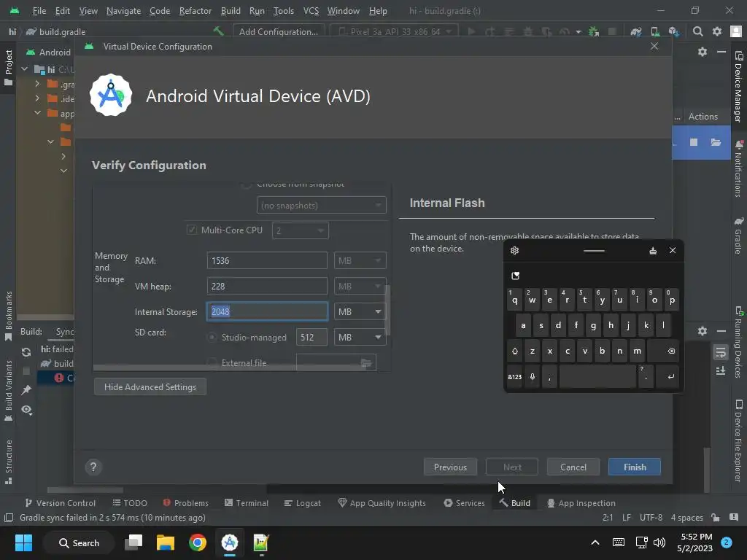This screenshot has width=747, height=560.
Task: Click the Build panel pin icon
Action: click(x=26, y=390)
